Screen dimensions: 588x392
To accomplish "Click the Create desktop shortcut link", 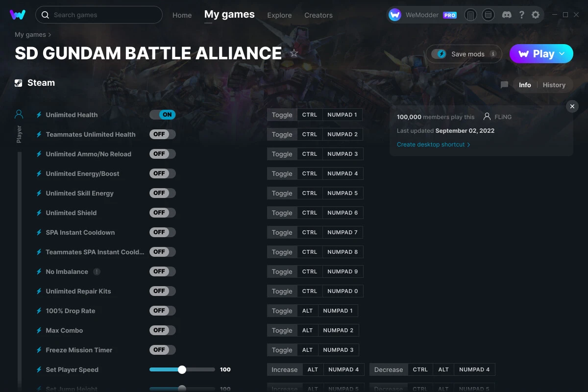I will click(x=431, y=145).
